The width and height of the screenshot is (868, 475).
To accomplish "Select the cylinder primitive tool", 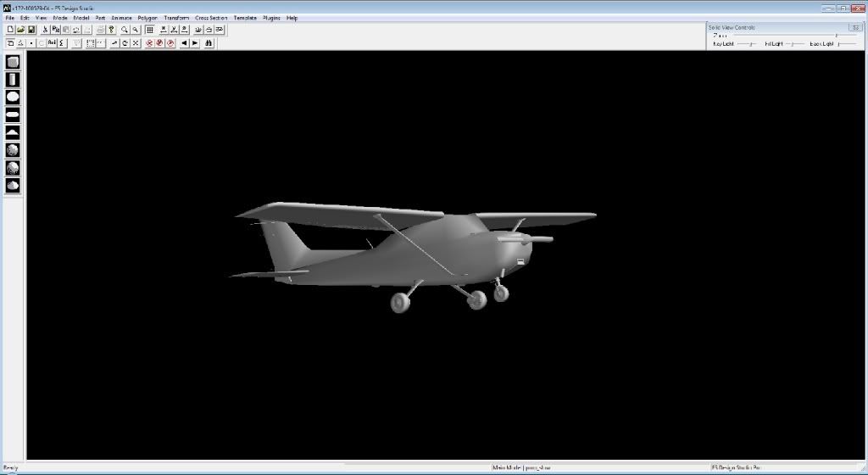I will pyautogui.click(x=13, y=79).
